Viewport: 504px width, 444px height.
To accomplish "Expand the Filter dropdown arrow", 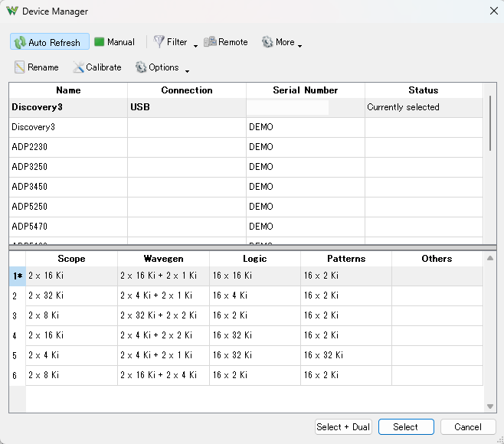I will click(195, 46).
